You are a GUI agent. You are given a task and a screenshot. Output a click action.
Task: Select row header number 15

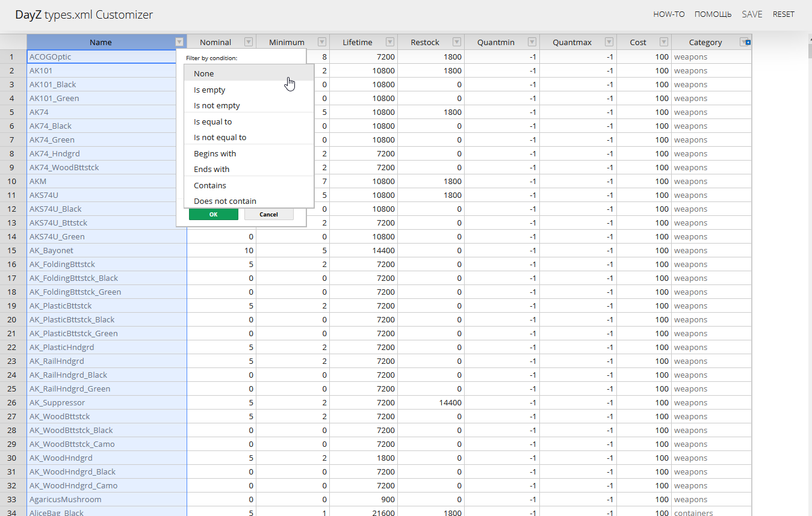point(11,250)
